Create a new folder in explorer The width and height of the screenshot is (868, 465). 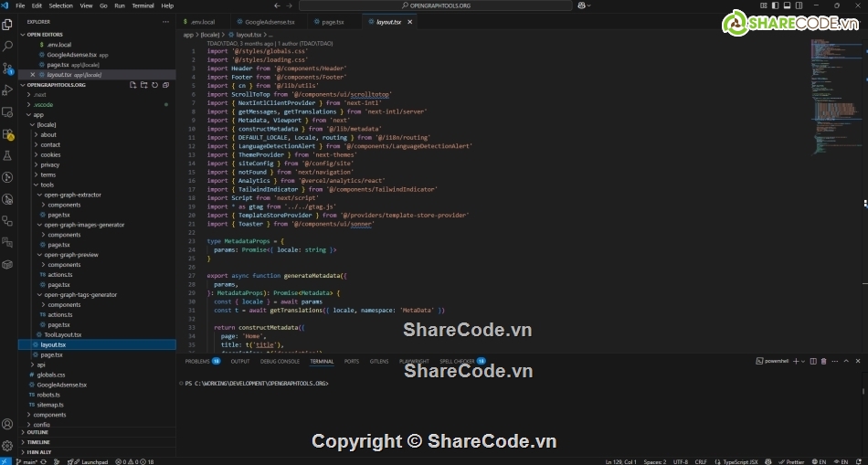point(144,85)
